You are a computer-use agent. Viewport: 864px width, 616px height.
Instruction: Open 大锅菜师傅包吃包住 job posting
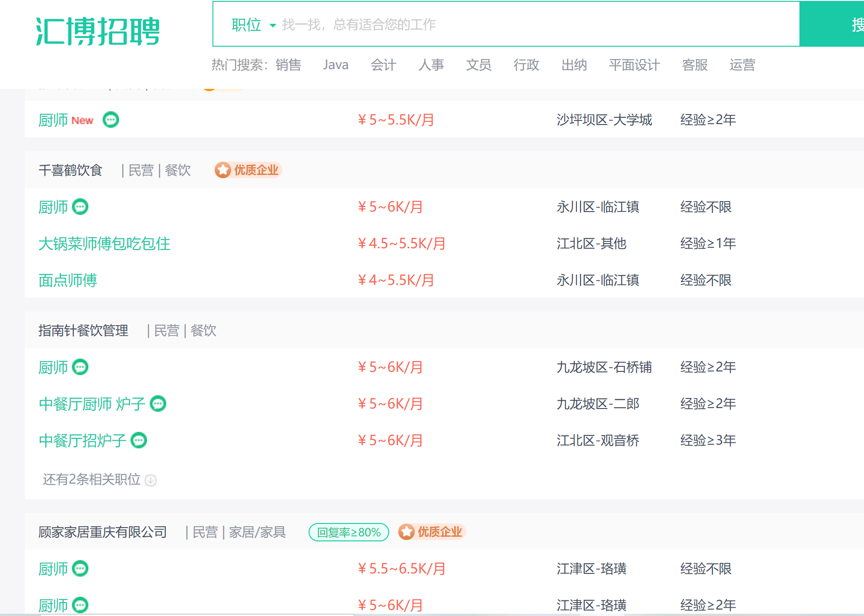[104, 244]
